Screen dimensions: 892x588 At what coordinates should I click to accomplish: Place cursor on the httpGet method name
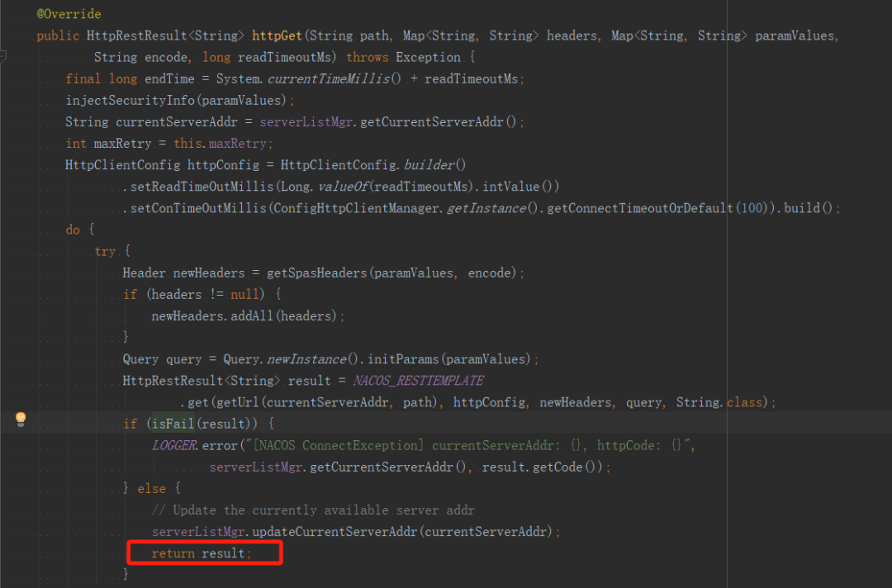[x=277, y=36]
